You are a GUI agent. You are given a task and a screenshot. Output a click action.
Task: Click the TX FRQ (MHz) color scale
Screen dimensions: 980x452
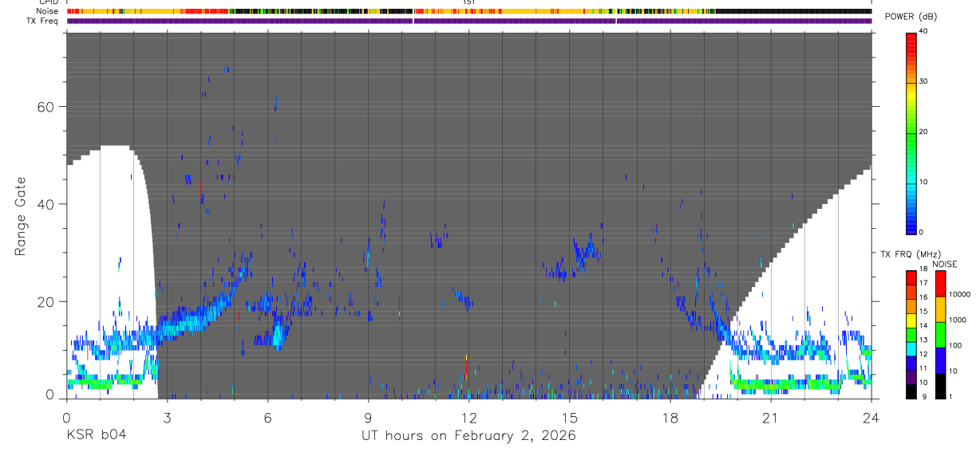tap(911, 333)
